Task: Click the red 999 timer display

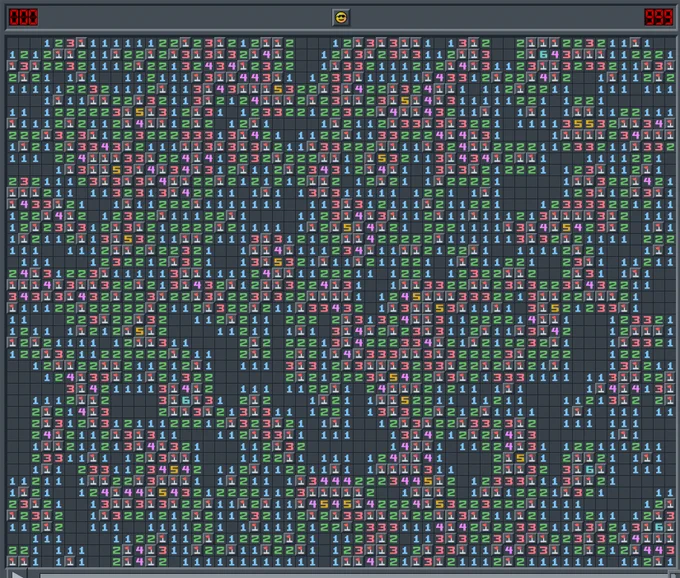Action: 658,17
